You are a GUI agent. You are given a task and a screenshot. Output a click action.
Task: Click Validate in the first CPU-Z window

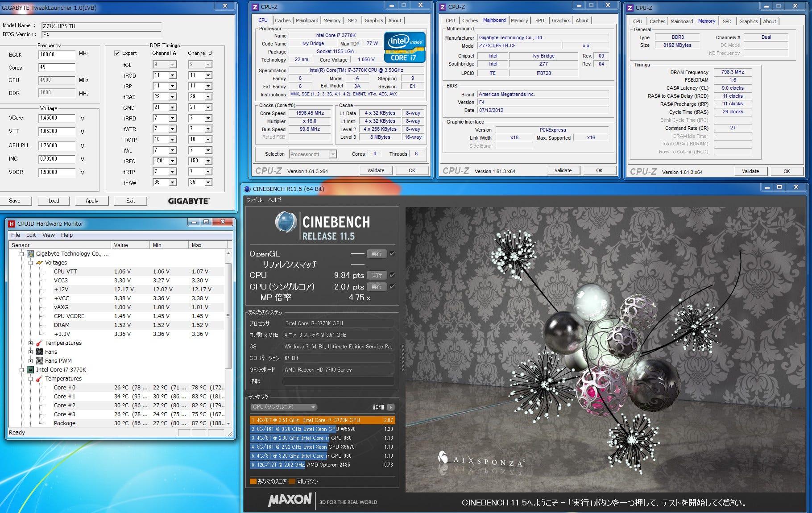[376, 170]
